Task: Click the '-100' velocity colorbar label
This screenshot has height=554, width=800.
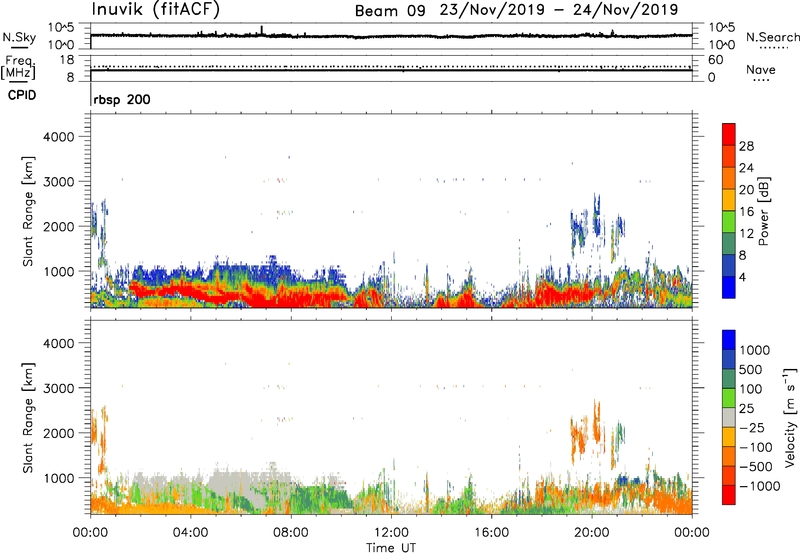Action: pyautogui.click(x=755, y=447)
